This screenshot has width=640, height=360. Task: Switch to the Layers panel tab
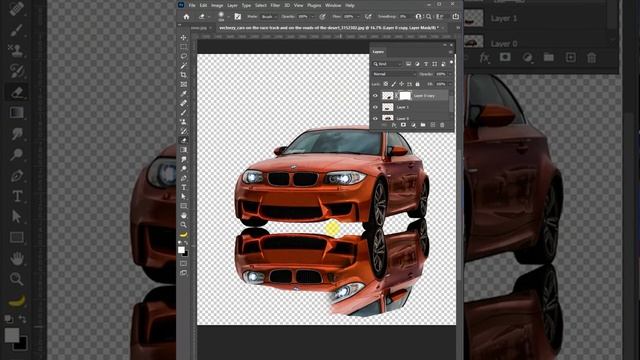[x=378, y=52]
